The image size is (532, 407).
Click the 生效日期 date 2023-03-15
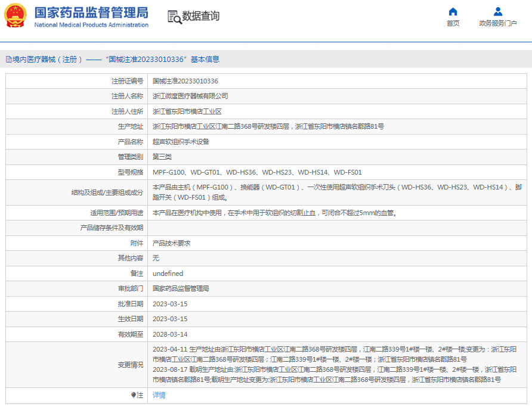169,319
